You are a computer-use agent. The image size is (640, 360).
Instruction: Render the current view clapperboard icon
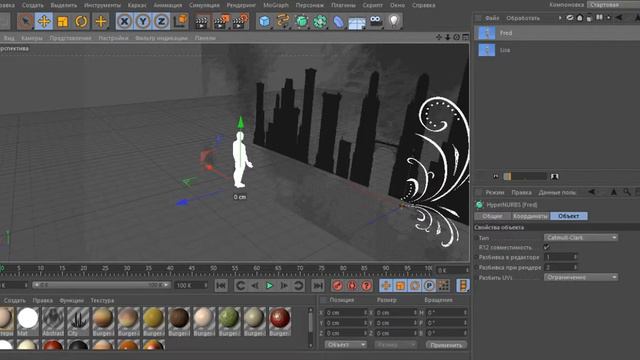pyautogui.click(x=201, y=21)
